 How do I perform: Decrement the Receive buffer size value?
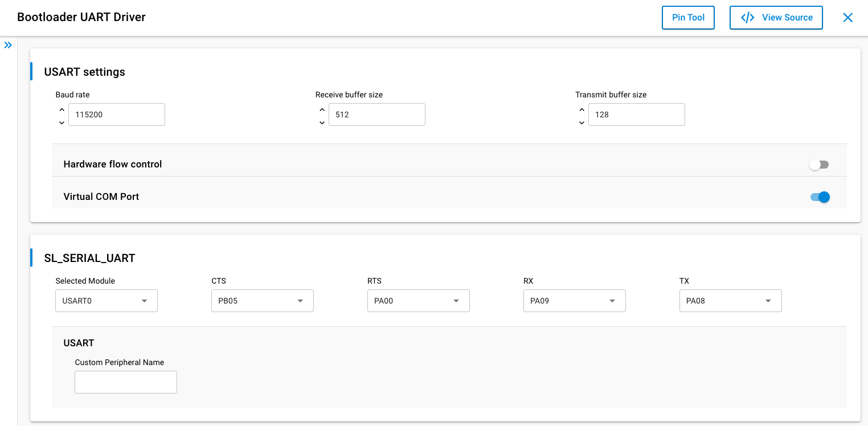[322, 122]
